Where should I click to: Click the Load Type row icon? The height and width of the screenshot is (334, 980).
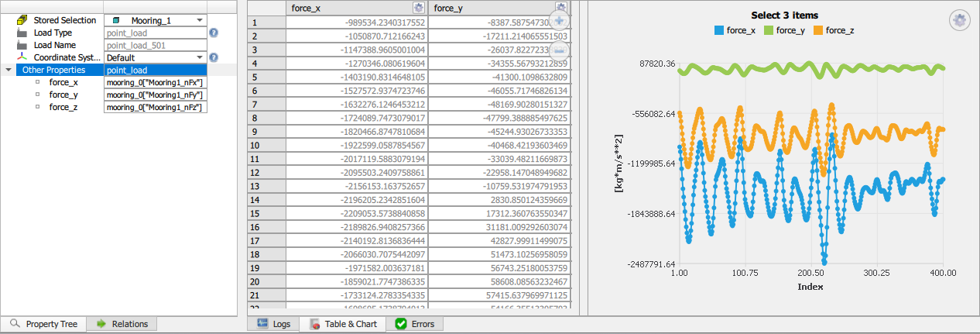pyautogui.click(x=22, y=33)
